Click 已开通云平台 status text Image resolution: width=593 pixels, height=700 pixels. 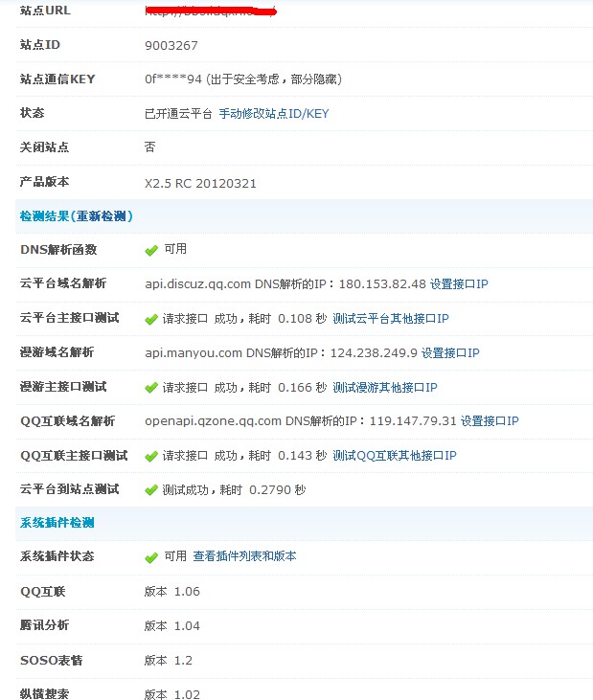click(178, 114)
